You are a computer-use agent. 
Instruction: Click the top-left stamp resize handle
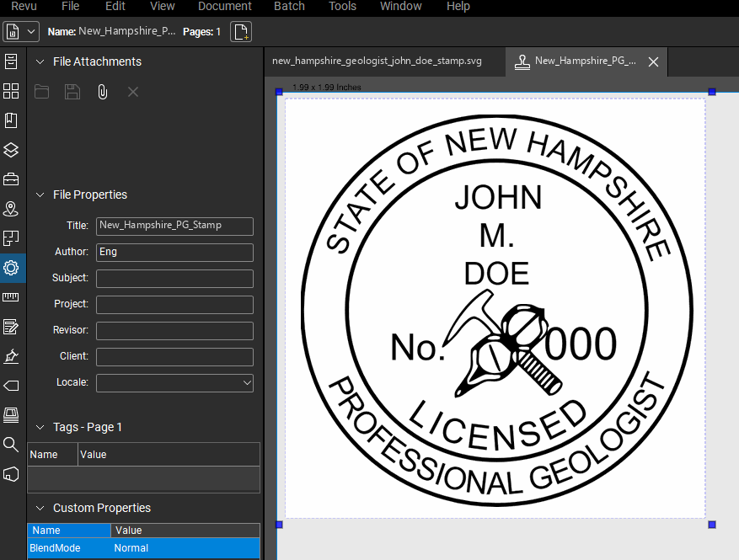(x=279, y=92)
